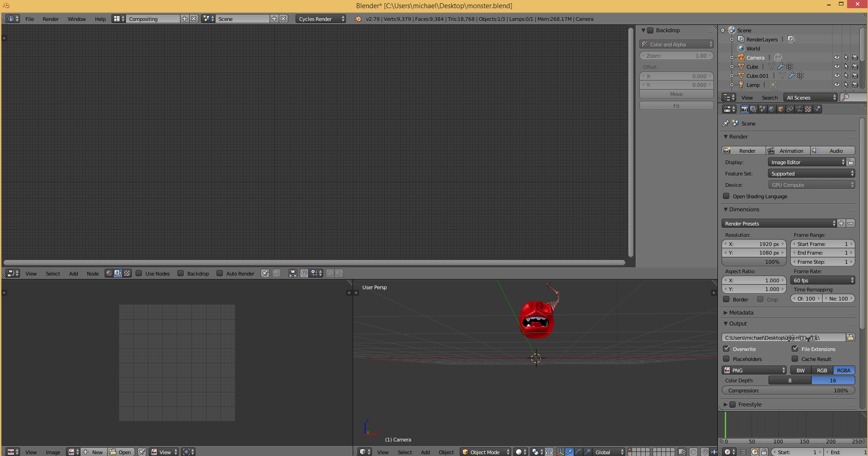Viewport: 868px width, 456px height.
Task: Open the Texture properties tab checker icon
Action: click(808, 109)
